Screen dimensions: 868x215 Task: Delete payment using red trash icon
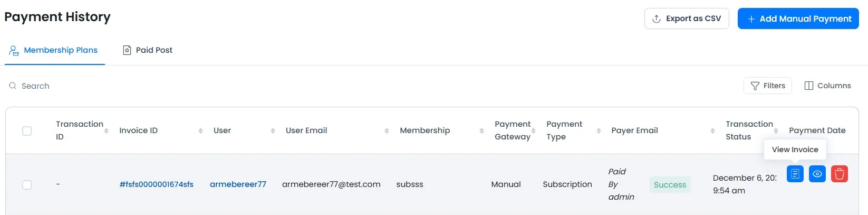(839, 174)
